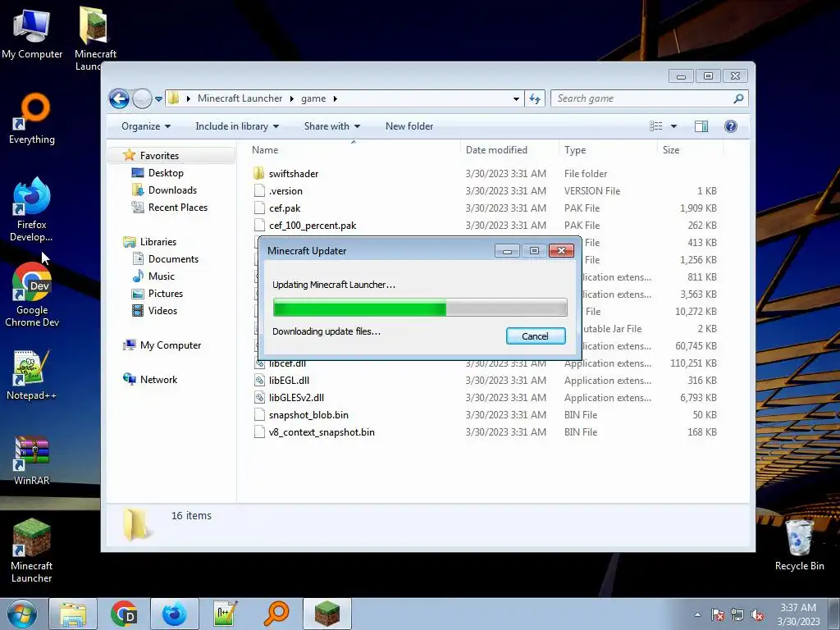Image resolution: width=840 pixels, height=630 pixels.
Task: Open Organize menu
Action: [x=146, y=126]
